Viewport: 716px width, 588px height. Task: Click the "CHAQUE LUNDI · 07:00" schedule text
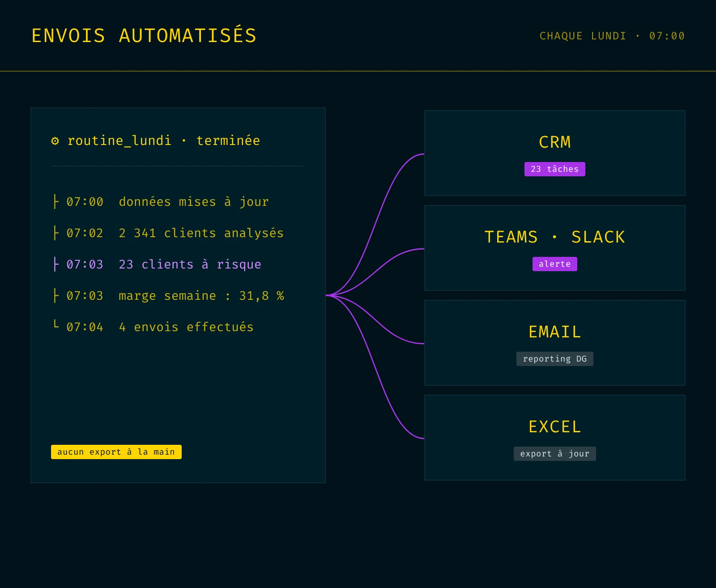click(x=612, y=36)
